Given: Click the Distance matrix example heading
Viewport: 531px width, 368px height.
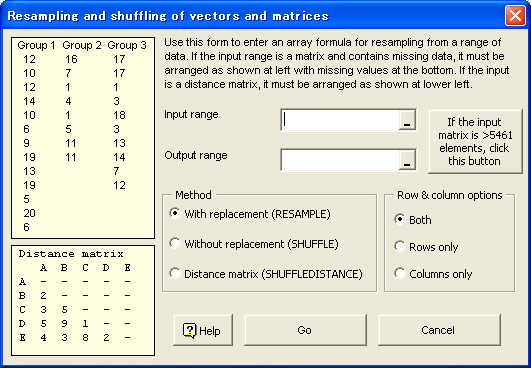Looking at the screenshot, I should 71,254.
